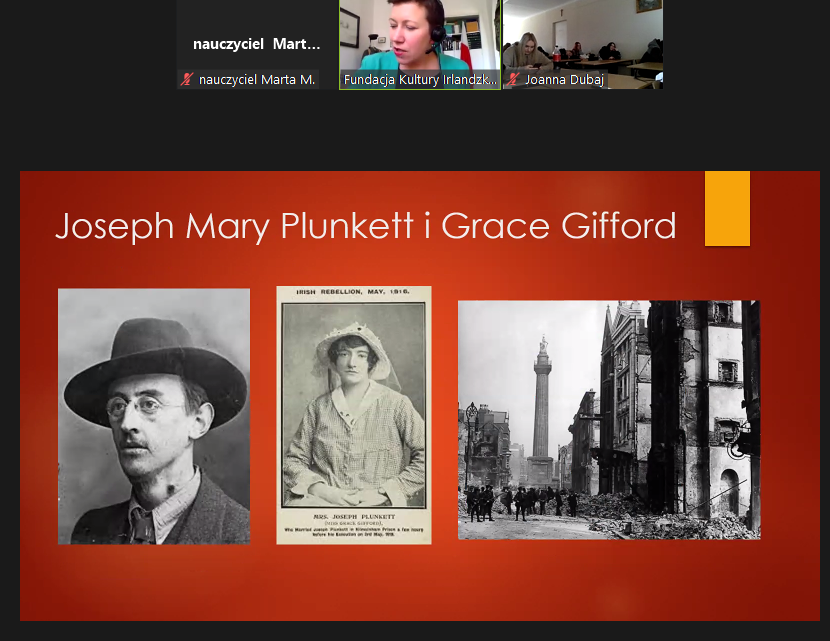Click the group of soldiers in street photo
This screenshot has height=641, width=830.
click(x=515, y=500)
